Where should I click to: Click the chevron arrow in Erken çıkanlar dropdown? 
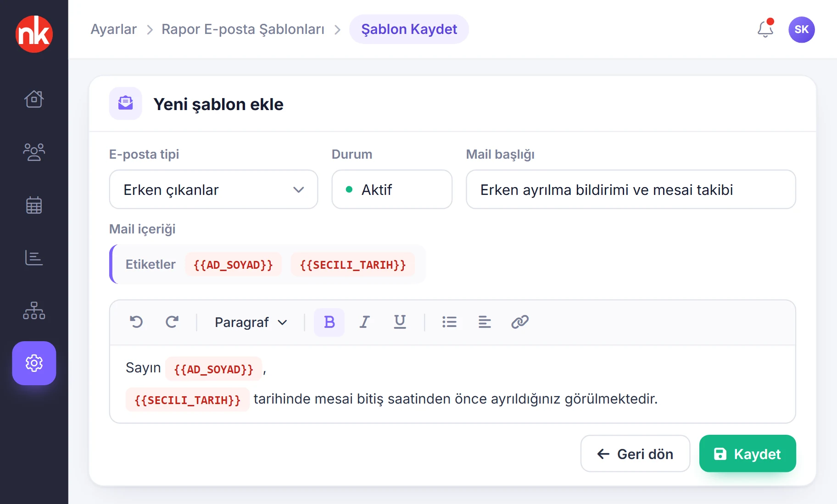299,190
